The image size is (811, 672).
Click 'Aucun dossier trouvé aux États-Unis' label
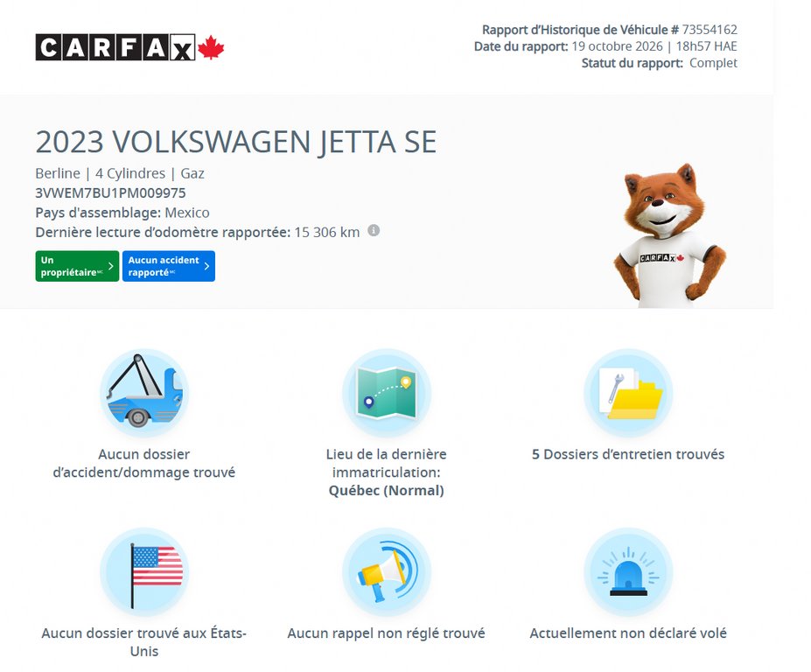pos(144,642)
